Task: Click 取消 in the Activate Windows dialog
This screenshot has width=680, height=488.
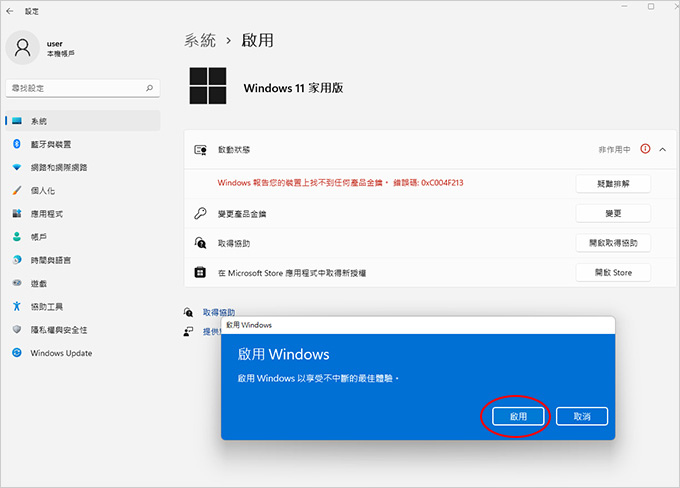Action: click(582, 416)
